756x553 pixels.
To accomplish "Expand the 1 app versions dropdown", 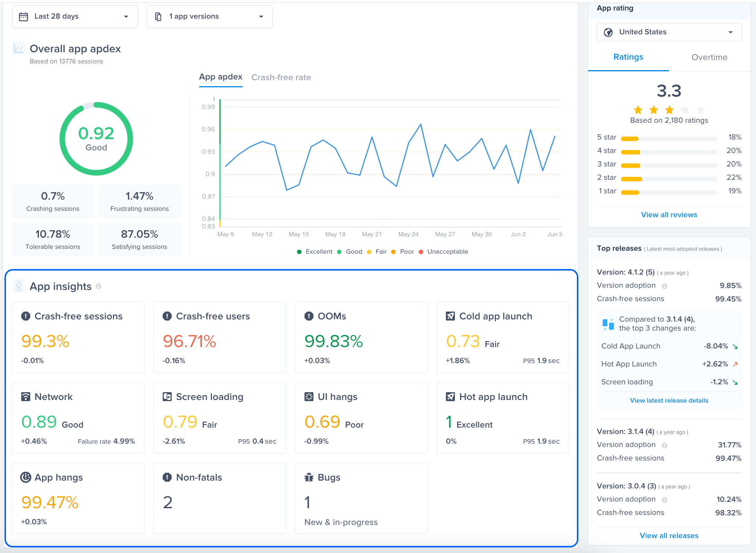I will (209, 16).
